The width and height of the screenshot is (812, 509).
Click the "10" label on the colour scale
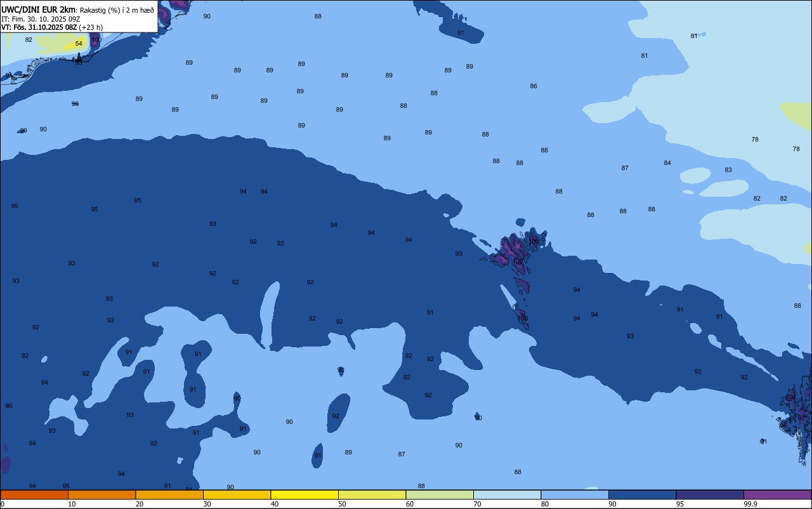tap(72, 504)
